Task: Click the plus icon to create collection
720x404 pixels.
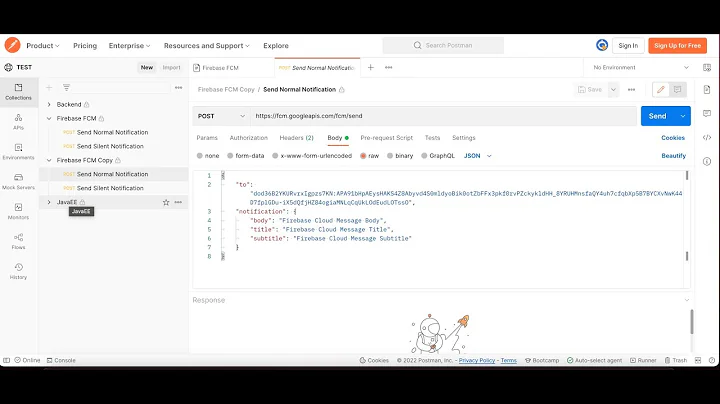Action: (49, 87)
